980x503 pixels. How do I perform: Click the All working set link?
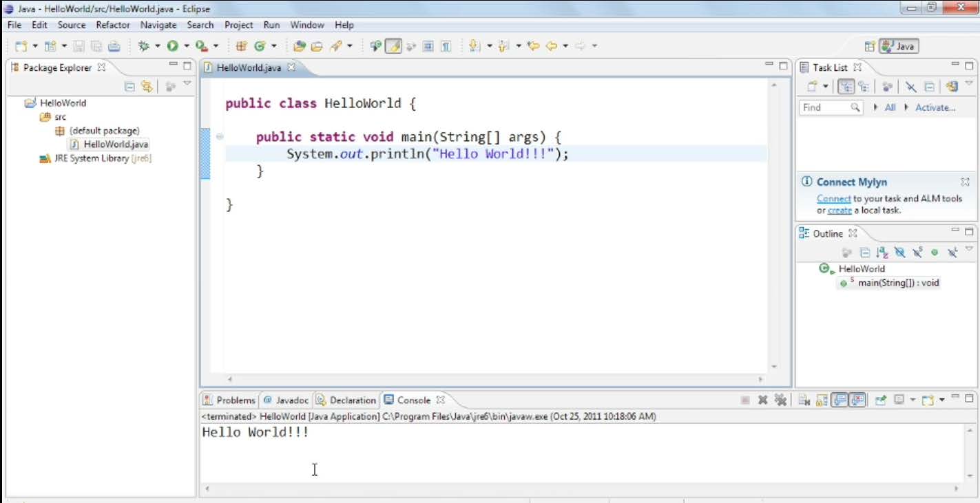(890, 107)
